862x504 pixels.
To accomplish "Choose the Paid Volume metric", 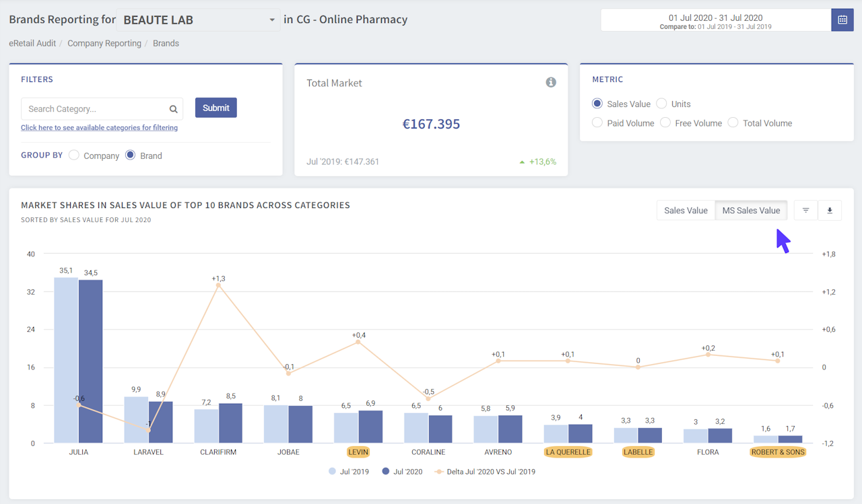I will click(597, 122).
